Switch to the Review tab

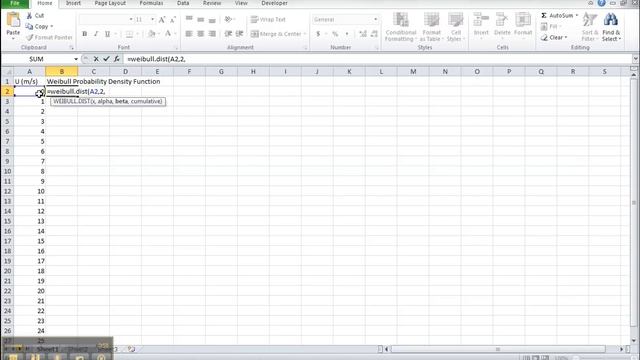[212, 3]
